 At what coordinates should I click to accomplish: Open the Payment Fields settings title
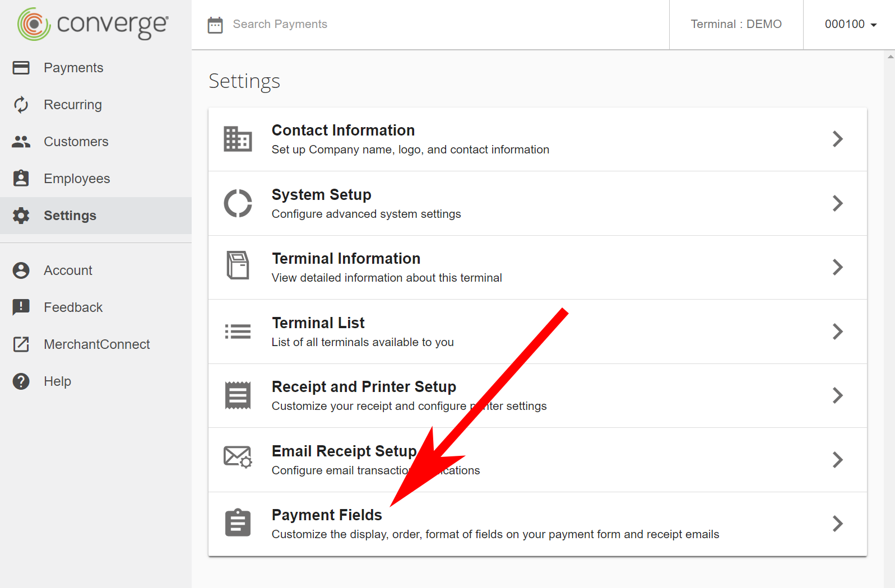coord(327,515)
